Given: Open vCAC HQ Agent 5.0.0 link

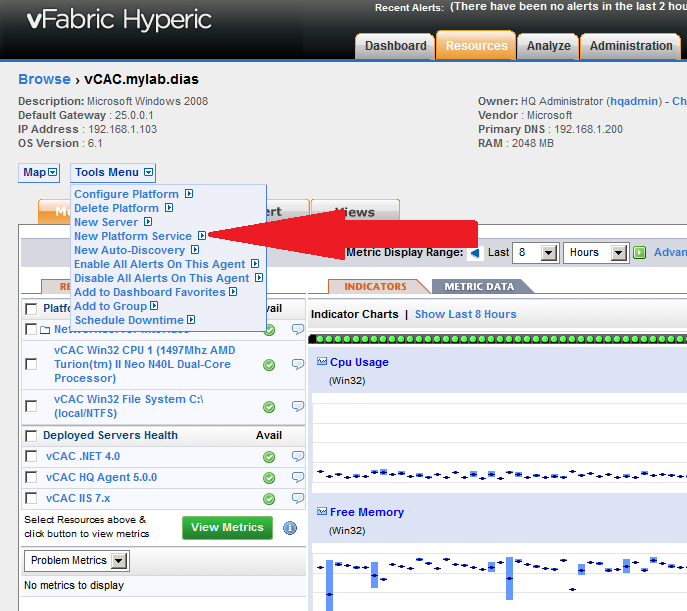Looking at the screenshot, I should 101,477.
